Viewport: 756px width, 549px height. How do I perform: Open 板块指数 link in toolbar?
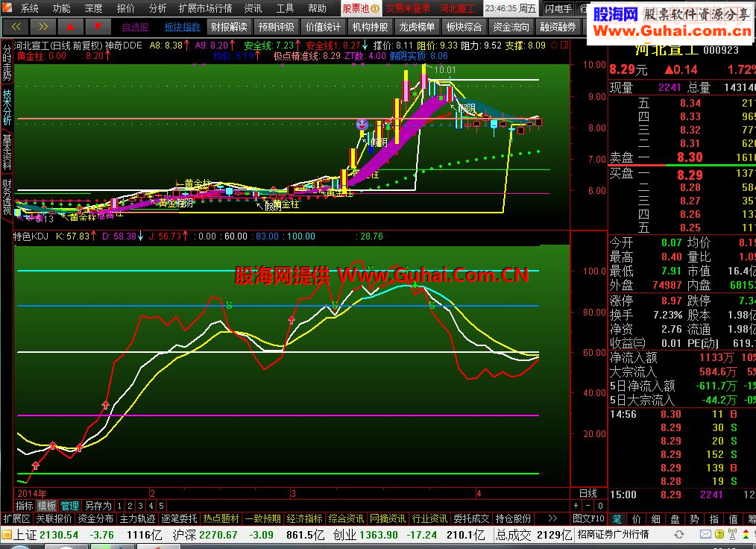[182, 27]
